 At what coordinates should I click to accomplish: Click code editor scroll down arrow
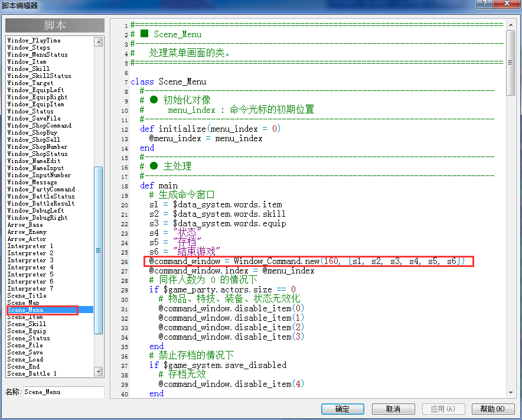(x=511, y=393)
